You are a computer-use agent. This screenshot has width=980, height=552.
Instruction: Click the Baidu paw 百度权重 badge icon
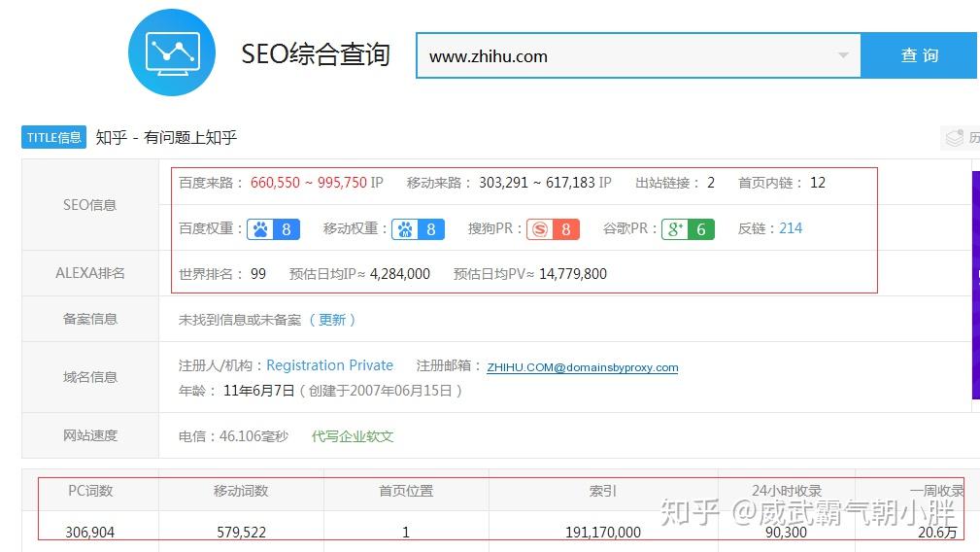(273, 229)
